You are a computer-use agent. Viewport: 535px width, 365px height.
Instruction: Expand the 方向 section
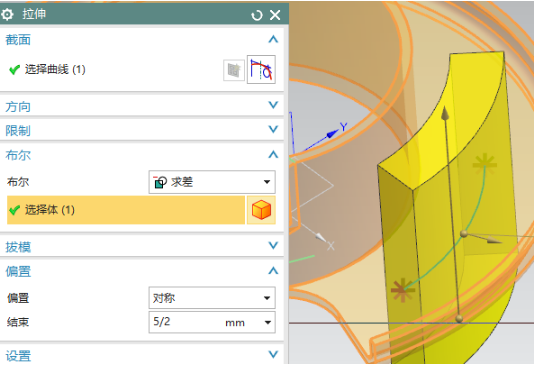(273, 105)
